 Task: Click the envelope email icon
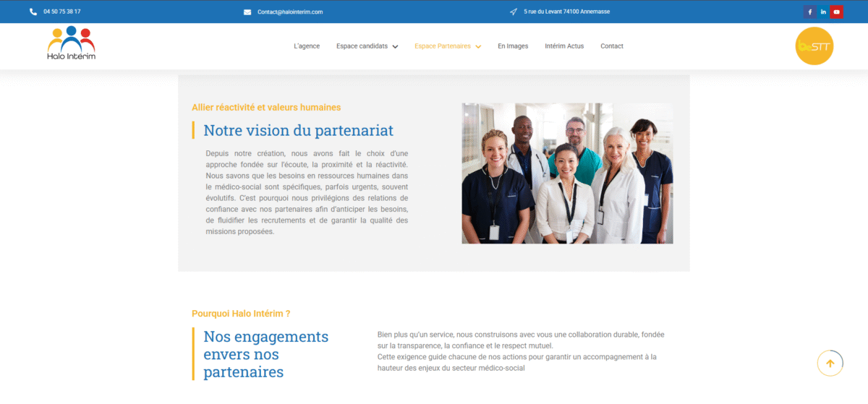pyautogui.click(x=247, y=12)
